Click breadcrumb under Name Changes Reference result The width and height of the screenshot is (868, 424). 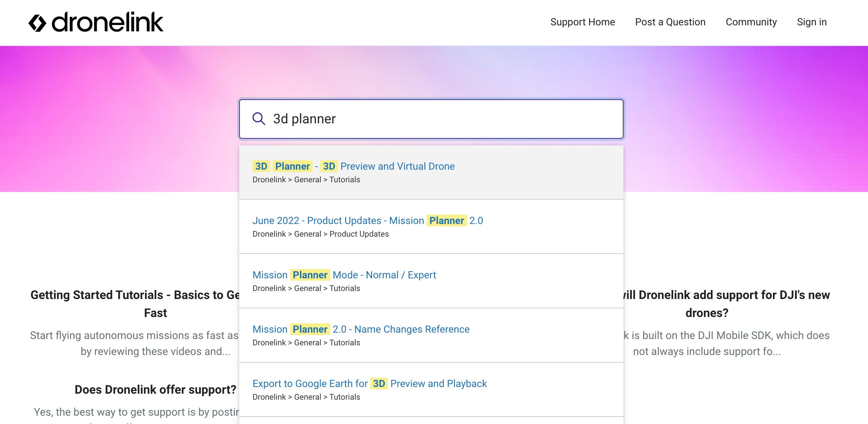coord(306,343)
